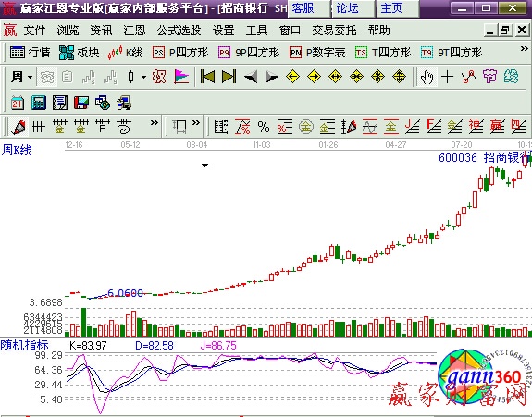Image resolution: width=532 pixels, height=417 pixels.
Task: Open the calendar 21 icon
Action: tap(18, 103)
